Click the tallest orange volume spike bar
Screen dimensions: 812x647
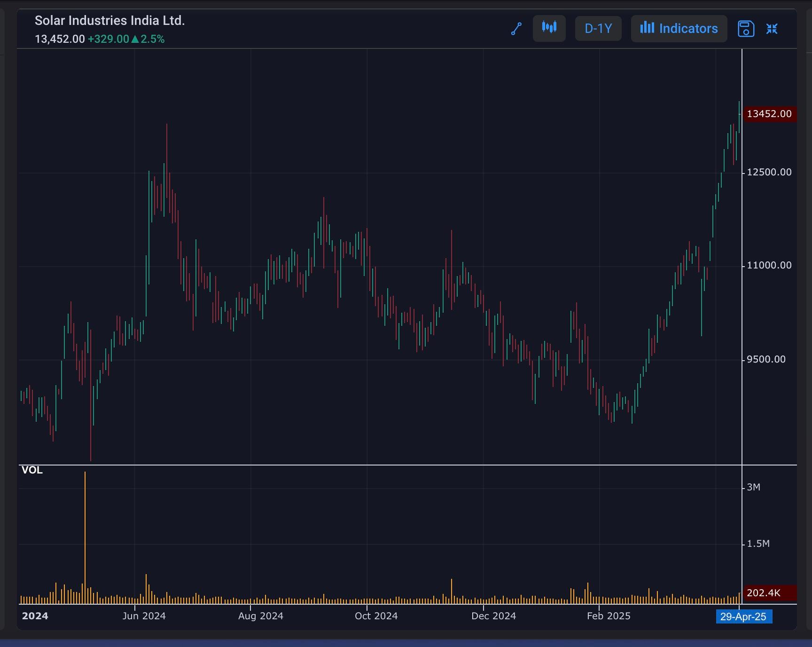coord(85,537)
